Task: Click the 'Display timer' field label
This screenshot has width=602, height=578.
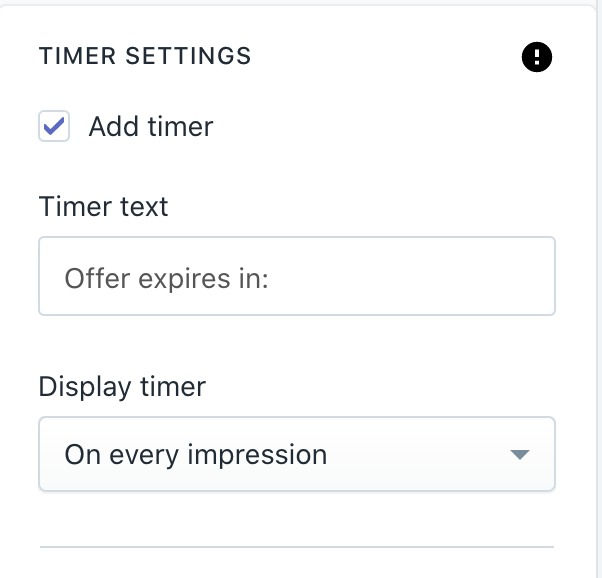Action: pyautogui.click(x=122, y=387)
